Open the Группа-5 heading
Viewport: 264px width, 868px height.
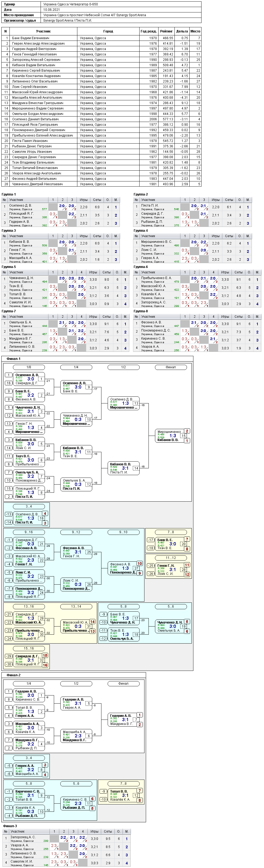coord(9,267)
